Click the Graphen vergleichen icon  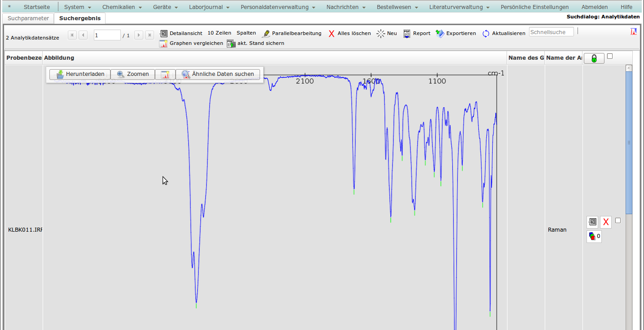(x=163, y=44)
